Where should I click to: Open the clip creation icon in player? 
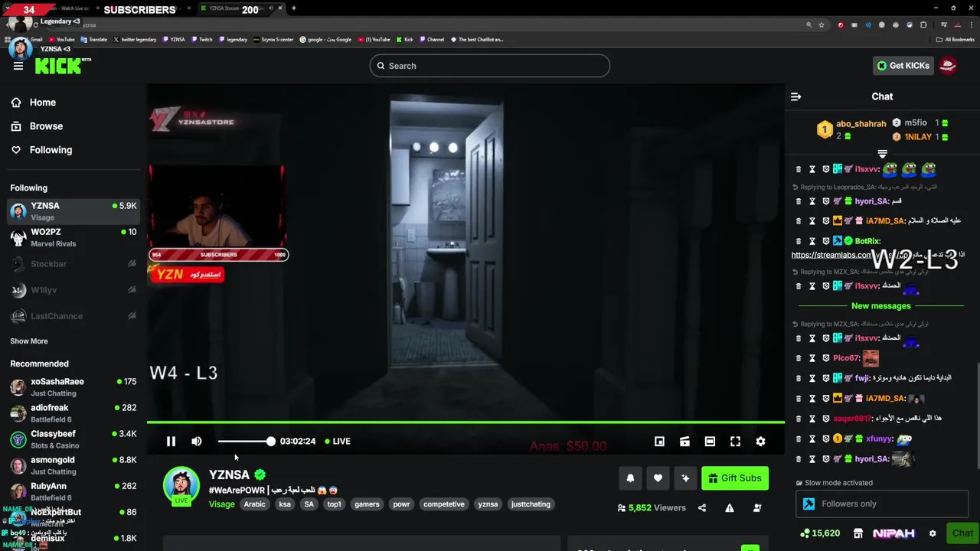684,442
